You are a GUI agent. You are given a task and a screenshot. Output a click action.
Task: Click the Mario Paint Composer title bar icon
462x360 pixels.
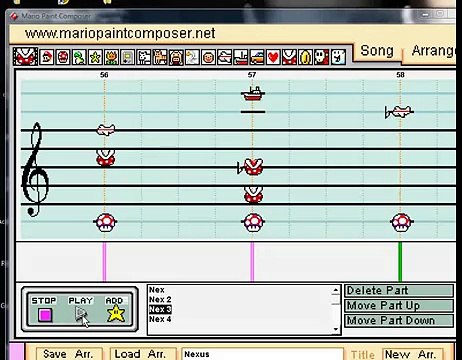tap(13, 16)
